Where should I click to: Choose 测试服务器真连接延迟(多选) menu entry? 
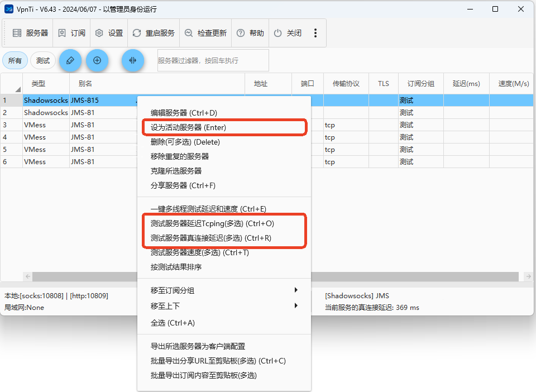point(224,238)
